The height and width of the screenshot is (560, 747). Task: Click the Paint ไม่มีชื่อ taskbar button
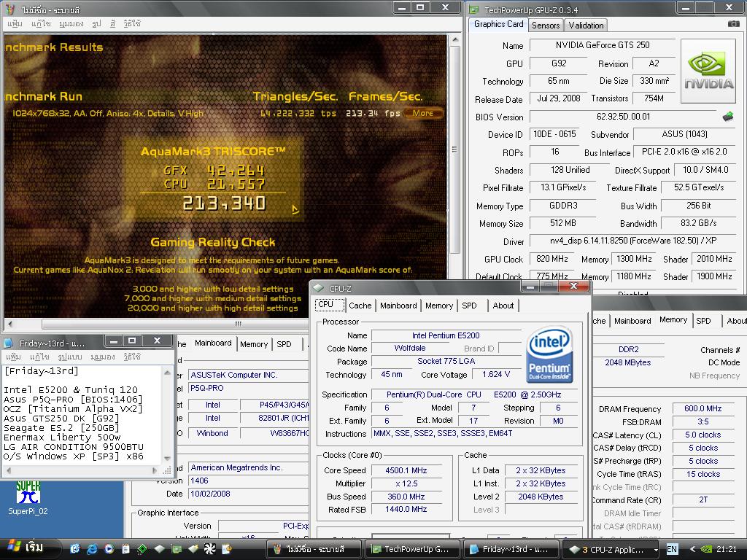coord(314,549)
